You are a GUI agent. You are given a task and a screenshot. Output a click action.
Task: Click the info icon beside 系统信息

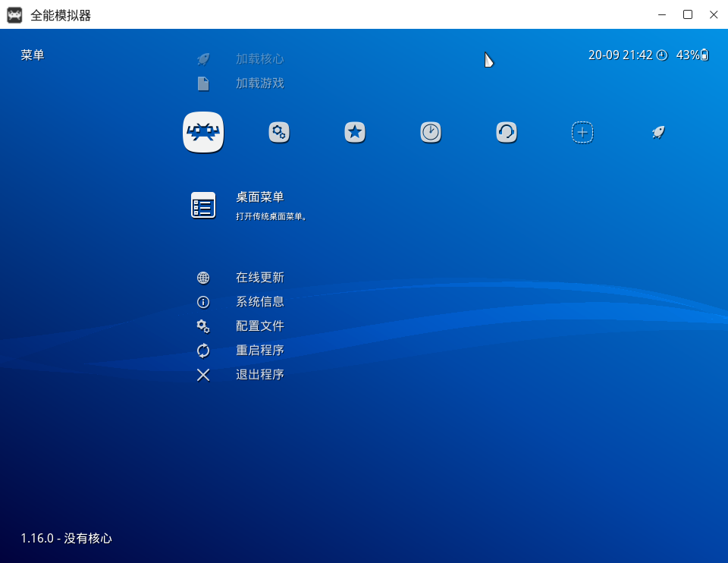click(x=202, y=301)
